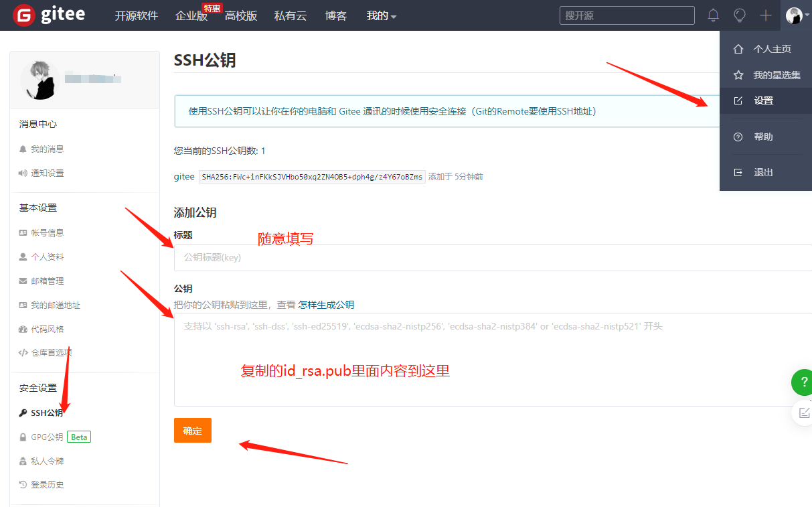Viewport: 812px width, 507px height.
Task: Click the palette icon beside 代码风格
Action: tap(23, 329)
